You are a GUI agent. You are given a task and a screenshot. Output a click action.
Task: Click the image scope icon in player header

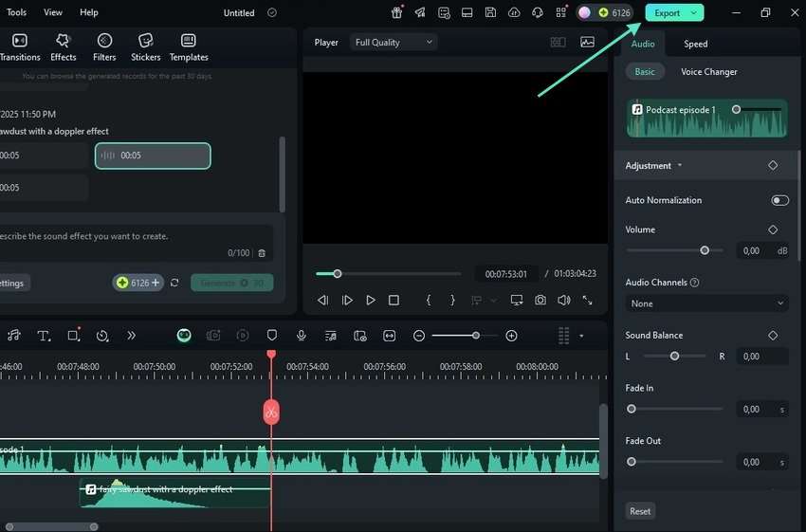(588, 42)
